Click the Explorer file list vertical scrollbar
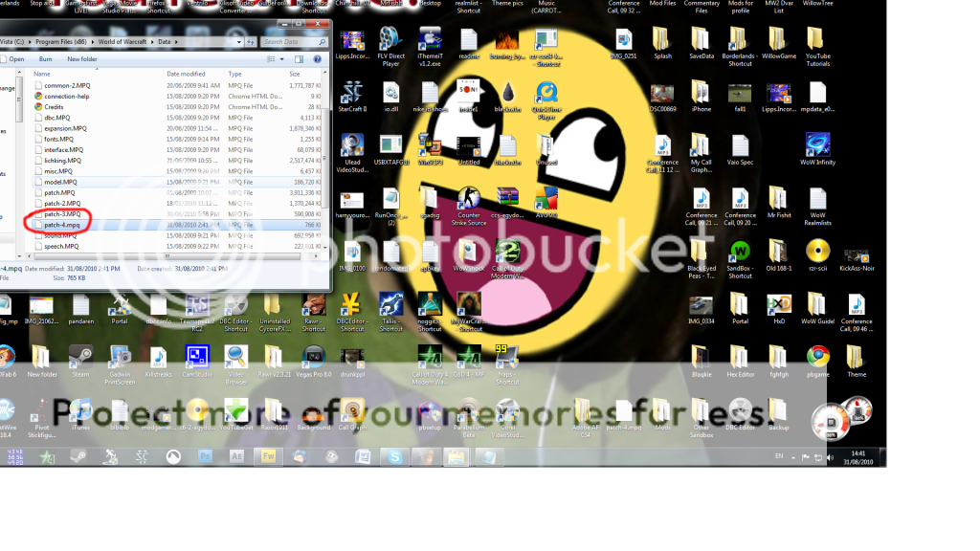980x551 pixels. (325, 160)
